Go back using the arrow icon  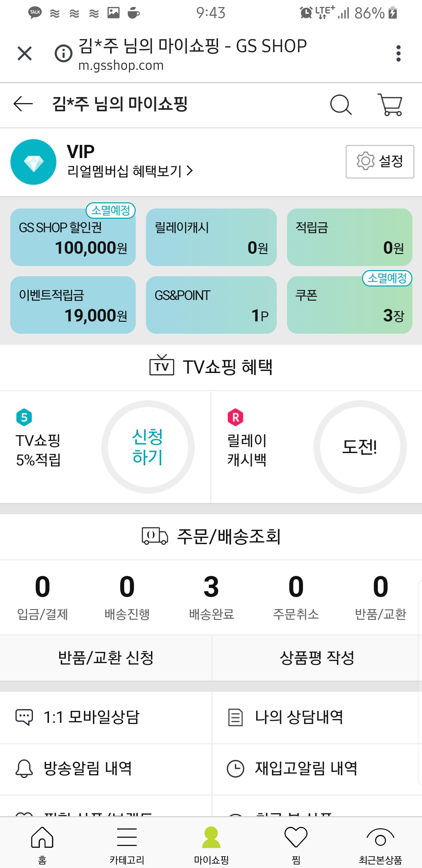click(x=23, y=104)
